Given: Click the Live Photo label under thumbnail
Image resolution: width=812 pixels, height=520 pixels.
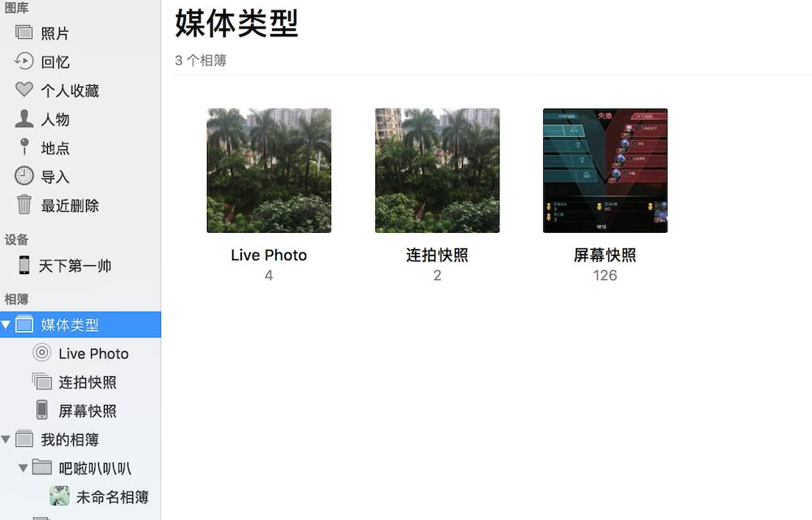Looking at the screenshot, I should [269, 255].
